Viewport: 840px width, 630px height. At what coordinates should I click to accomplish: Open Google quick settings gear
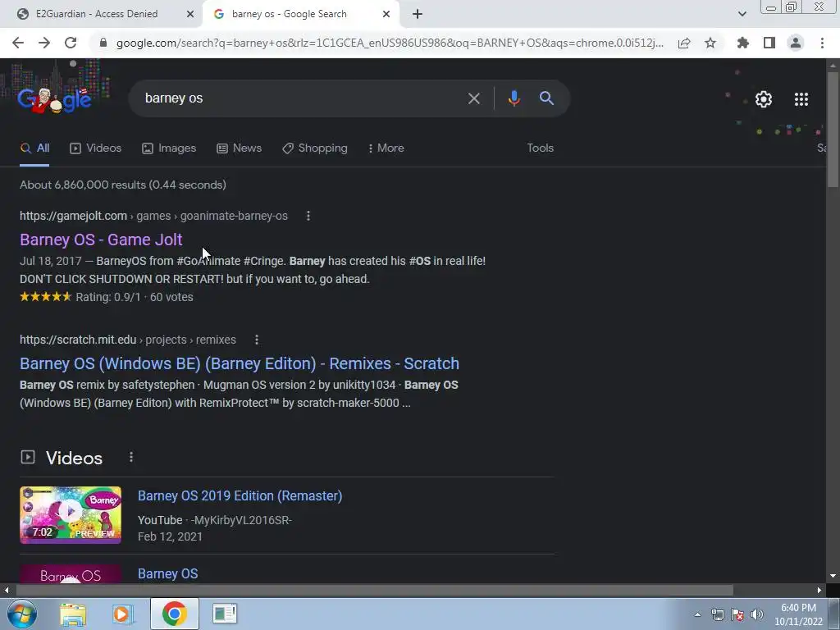(764, 99)
